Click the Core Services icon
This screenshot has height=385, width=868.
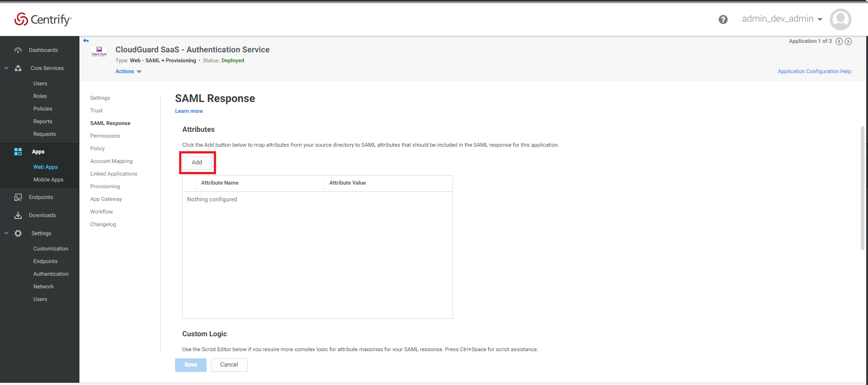point(18,68)
